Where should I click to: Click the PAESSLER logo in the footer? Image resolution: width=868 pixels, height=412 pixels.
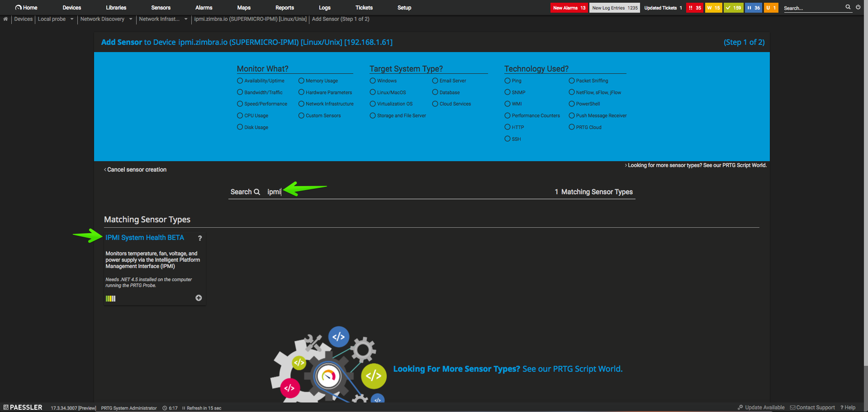point(23,407)
